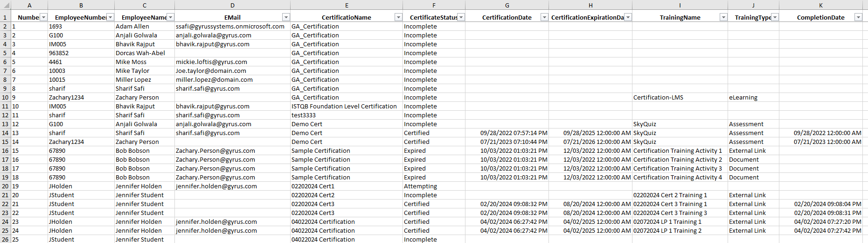The image size is (868, 243).
Task: Expand the TrainingType filter dropdown
Action: coord(775,17)
